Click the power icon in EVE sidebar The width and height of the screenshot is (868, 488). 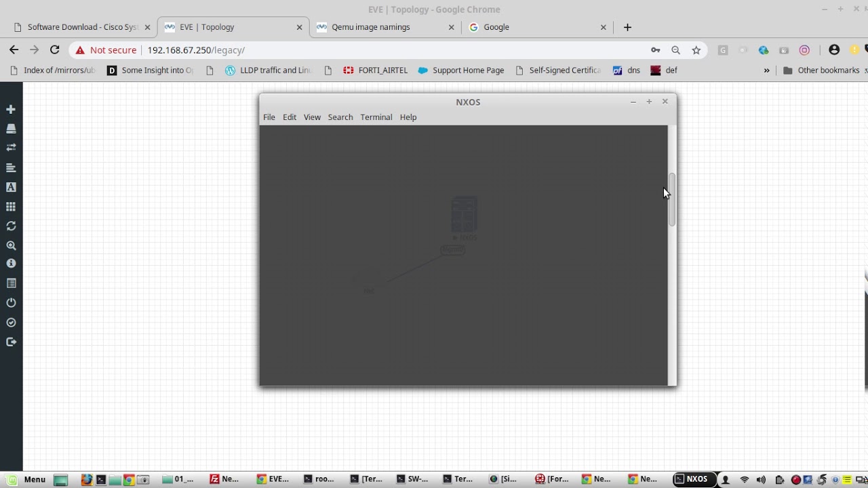click(11, 303)
